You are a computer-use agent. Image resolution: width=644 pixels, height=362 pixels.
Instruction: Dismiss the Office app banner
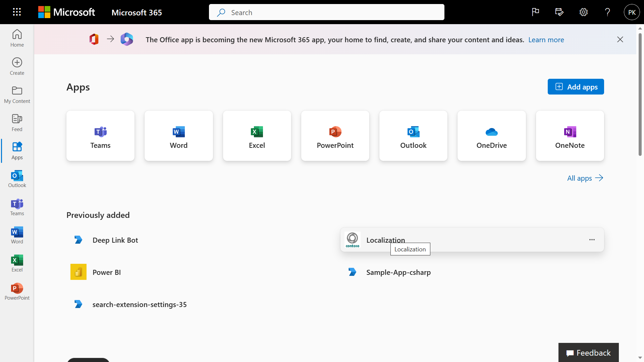[x=620, y=40]
